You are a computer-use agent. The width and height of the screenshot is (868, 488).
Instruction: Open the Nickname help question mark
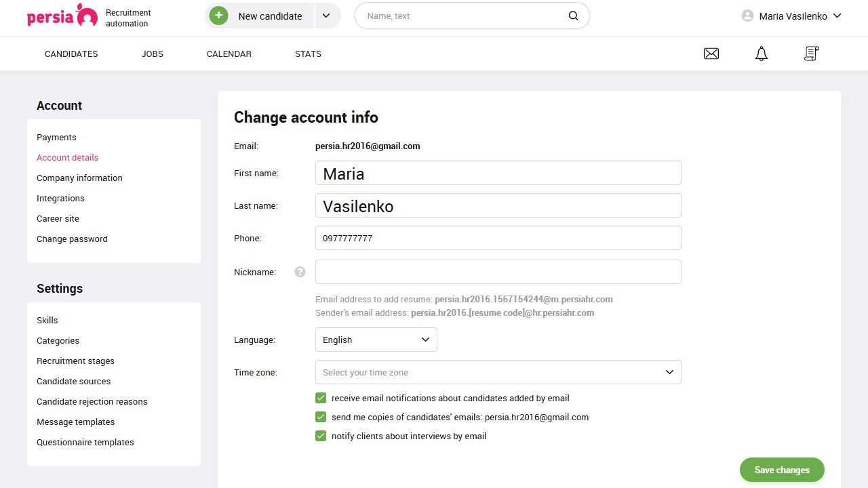pyautogui.click(x=300, y=271)
